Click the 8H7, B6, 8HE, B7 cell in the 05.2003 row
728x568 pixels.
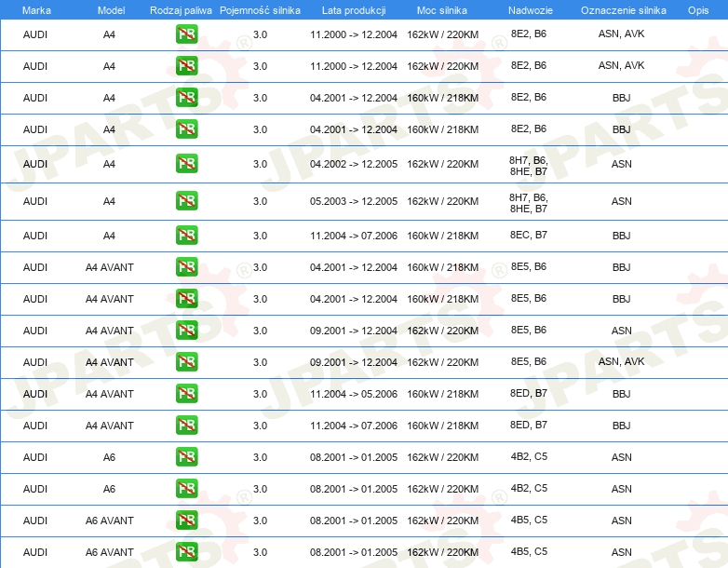pyautogui.click(x=529, y=203)
